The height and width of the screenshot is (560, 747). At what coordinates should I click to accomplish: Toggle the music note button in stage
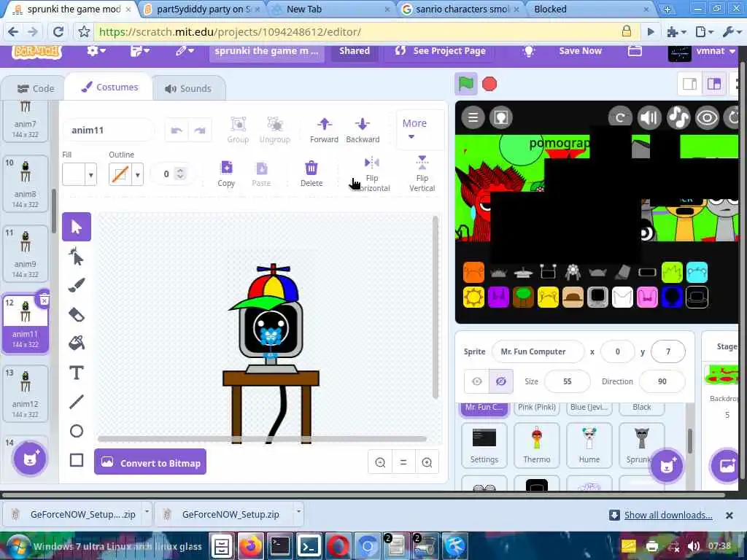point(678,117)
